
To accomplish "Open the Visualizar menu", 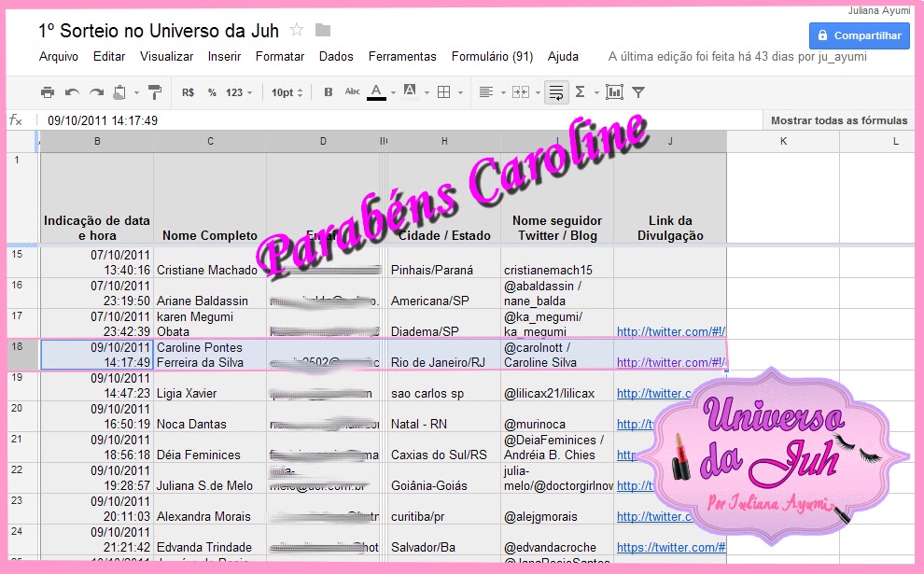I will [x=166, y=57].
